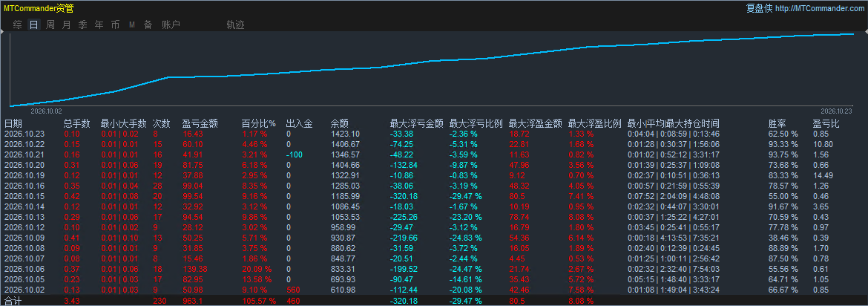This screenshot has width=868, height=306.
Task: Select the 2026.10.15 date row
Action: 434,195
